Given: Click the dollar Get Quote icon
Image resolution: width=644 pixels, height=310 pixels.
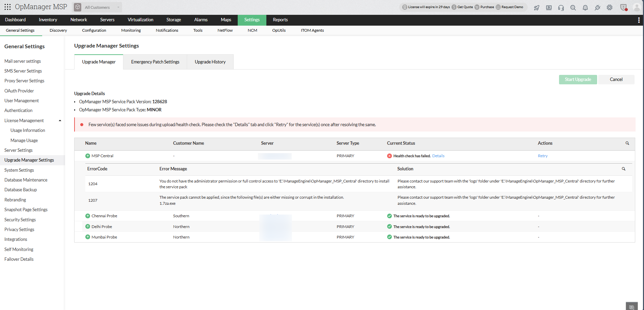Looking at the screenshot, I should 454,7.
